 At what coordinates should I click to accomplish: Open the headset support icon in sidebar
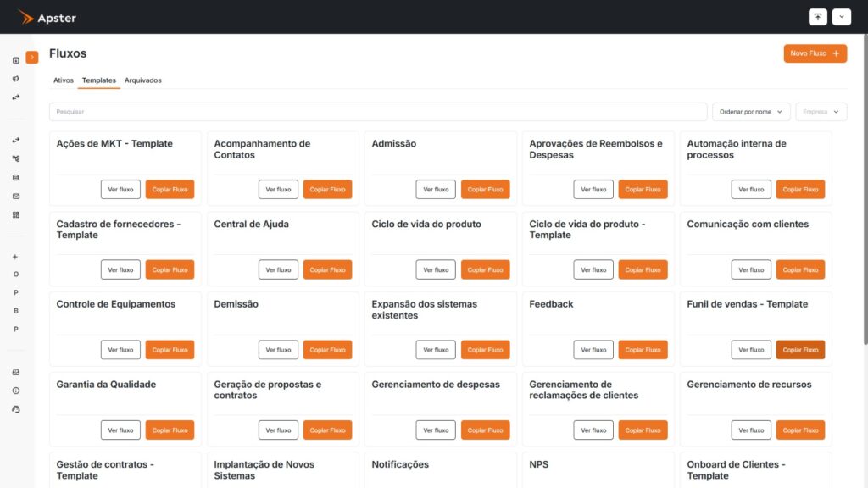[16, 409]
